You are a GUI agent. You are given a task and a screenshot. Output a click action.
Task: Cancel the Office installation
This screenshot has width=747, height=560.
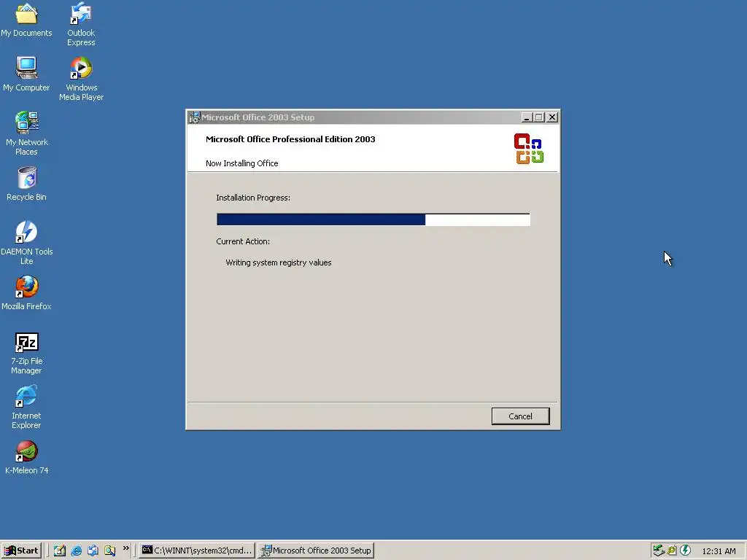(x=520, y=416)
